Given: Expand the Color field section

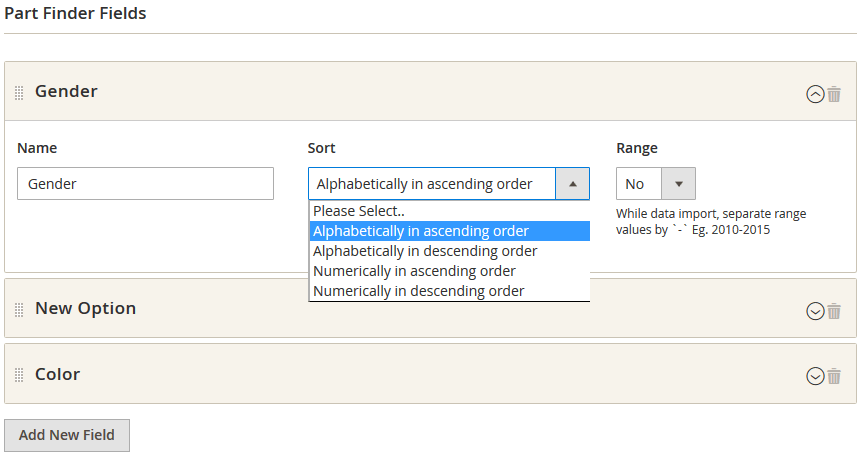Looking at the screenshot, I should coord(815,377).
